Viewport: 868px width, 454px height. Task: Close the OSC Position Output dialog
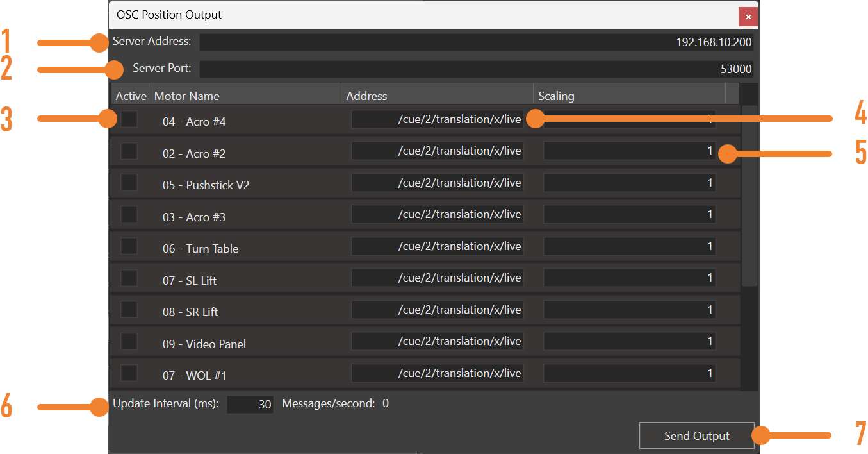[748, 17]
